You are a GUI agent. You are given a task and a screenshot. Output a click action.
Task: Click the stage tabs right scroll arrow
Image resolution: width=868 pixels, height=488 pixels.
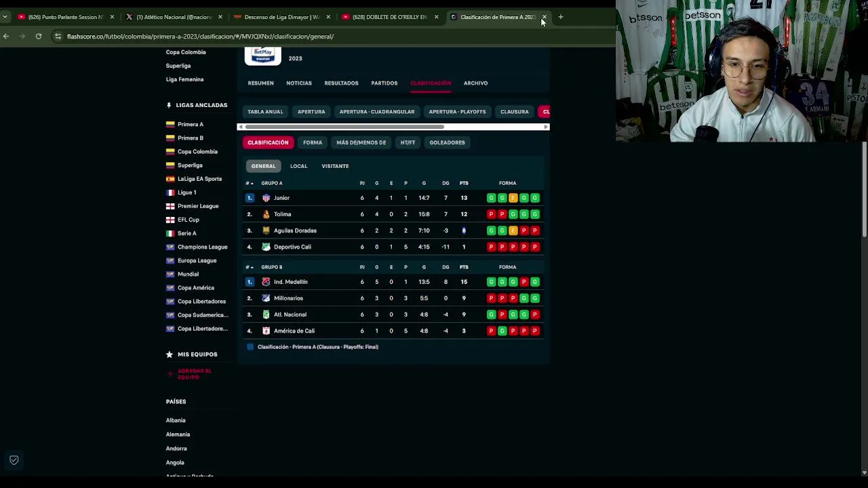point(546,127)
